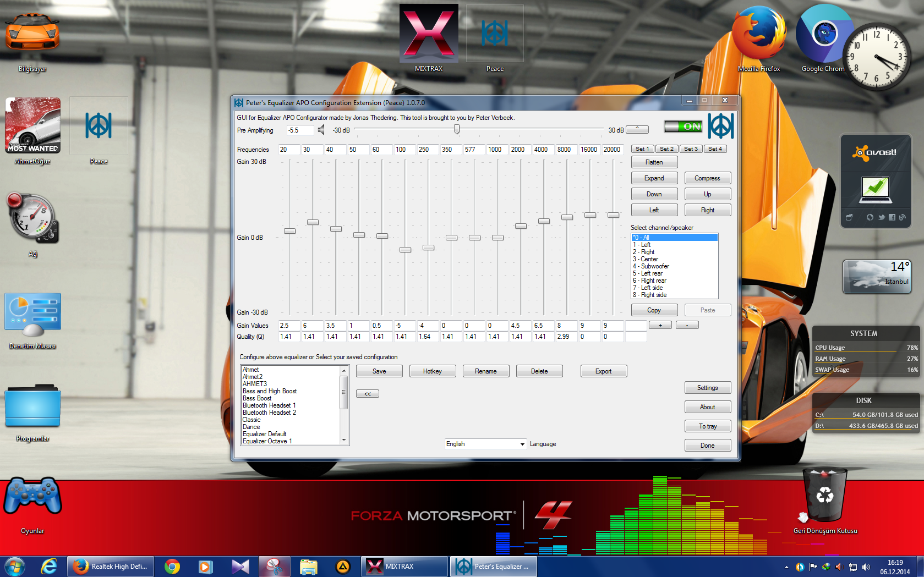Screen dimensions: 924x577
Task: Click the 20 Hz gain slider handle
Action: tap(290, 231)
